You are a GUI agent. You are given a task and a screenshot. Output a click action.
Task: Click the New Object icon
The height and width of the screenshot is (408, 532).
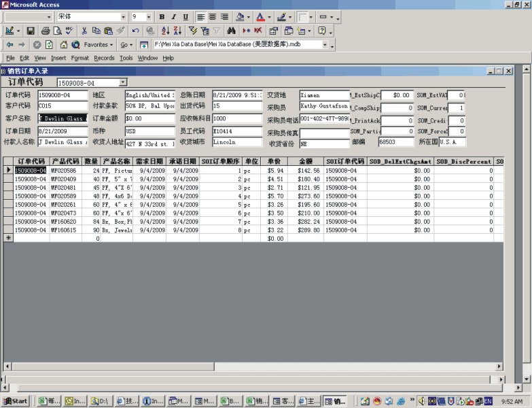tap(301, 31)
